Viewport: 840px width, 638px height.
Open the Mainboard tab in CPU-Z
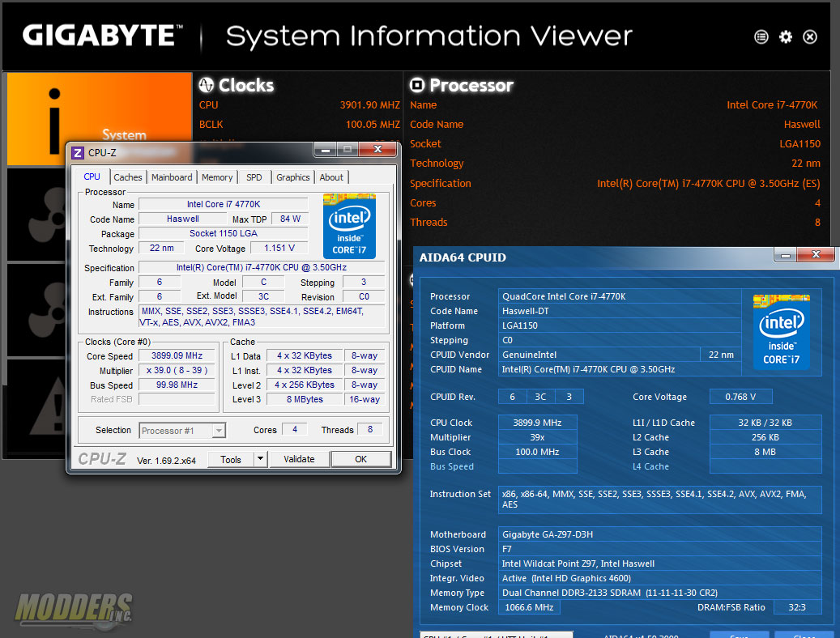[172, 177]
